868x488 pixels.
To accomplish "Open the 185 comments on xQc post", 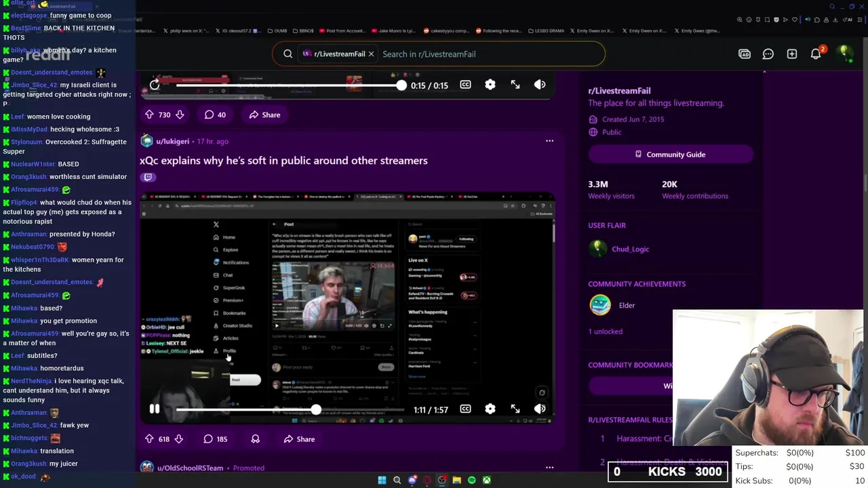I will tap(215, 439).
